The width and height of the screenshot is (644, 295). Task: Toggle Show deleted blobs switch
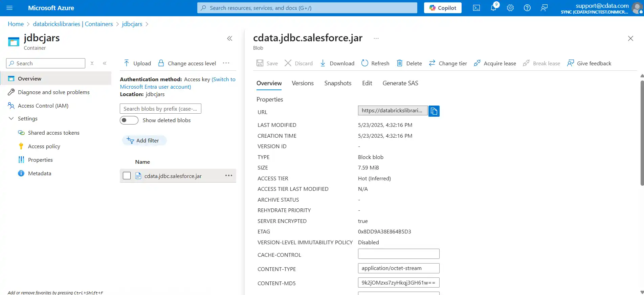(129, 120)
